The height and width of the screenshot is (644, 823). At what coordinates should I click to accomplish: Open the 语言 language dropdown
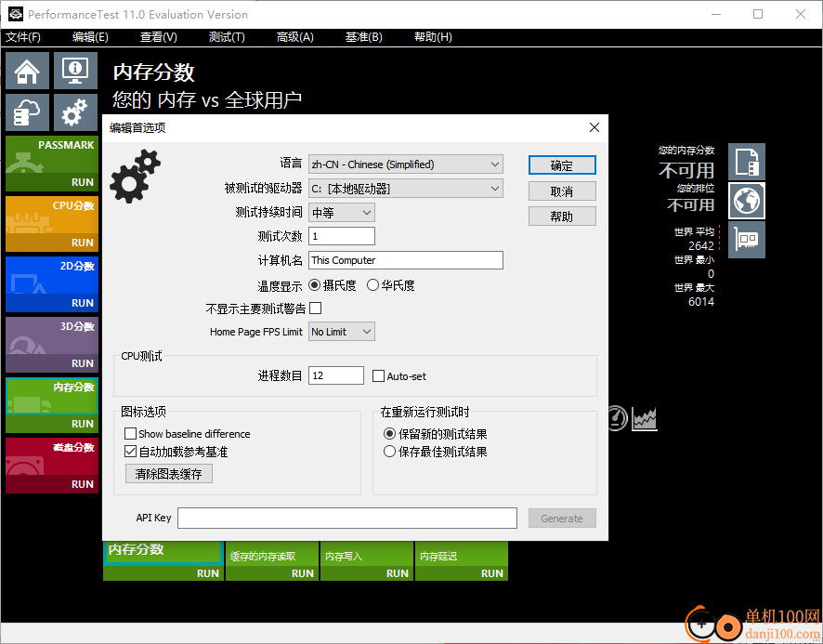[x=406, y=164]
